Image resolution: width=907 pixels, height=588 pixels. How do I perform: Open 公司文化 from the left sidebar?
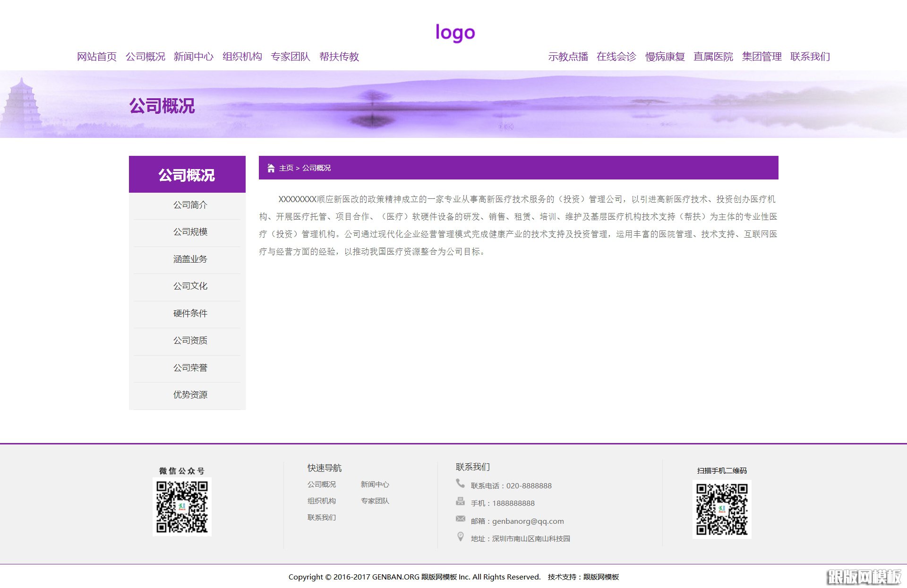189,286
